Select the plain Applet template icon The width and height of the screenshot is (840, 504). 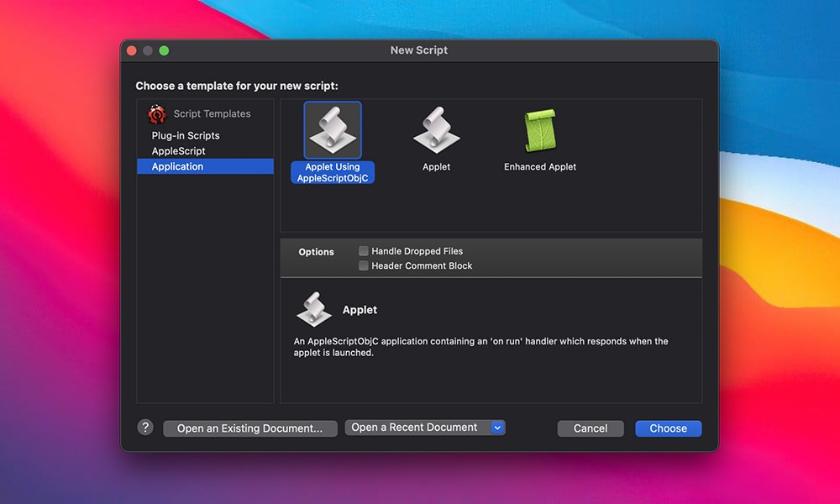point(436,130)
